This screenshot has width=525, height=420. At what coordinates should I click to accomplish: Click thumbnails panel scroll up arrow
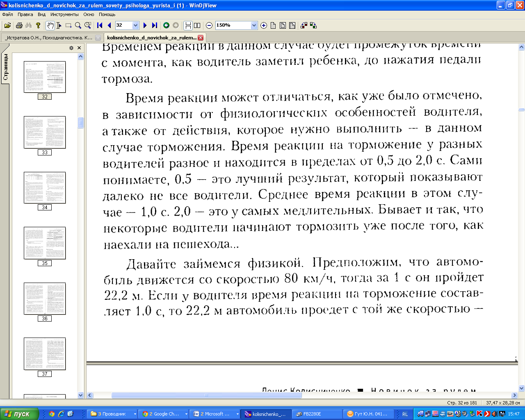coord(80,56)
